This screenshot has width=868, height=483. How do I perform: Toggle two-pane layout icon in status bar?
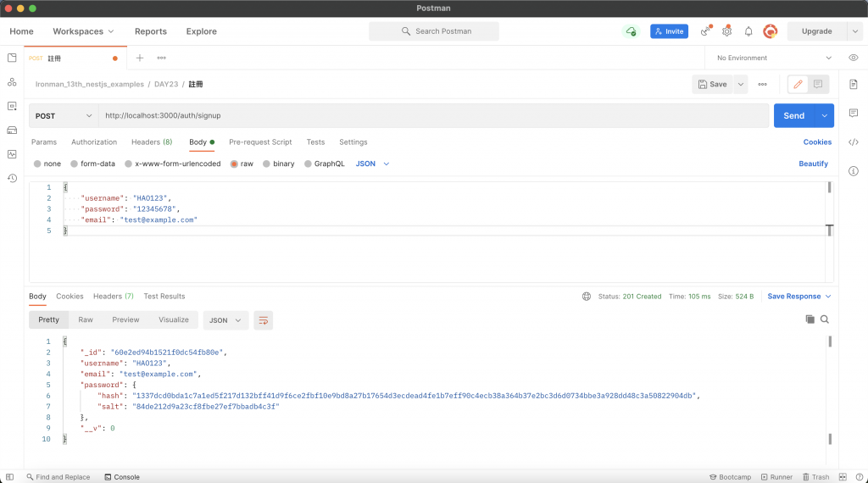843,477
